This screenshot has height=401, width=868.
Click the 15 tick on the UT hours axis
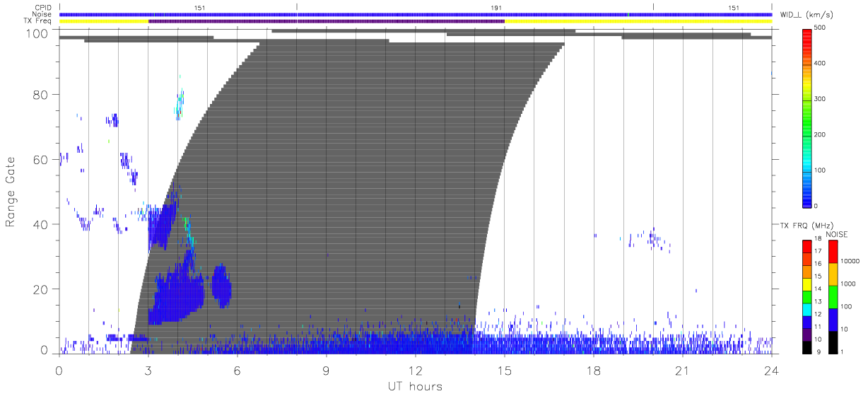tap(505, 370)
